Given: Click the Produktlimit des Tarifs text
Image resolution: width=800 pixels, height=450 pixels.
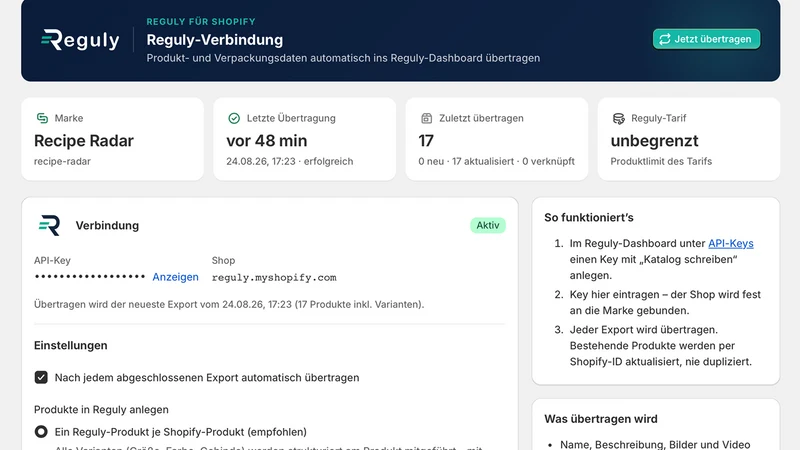Looking at the screenshot, I should (661, 161).
